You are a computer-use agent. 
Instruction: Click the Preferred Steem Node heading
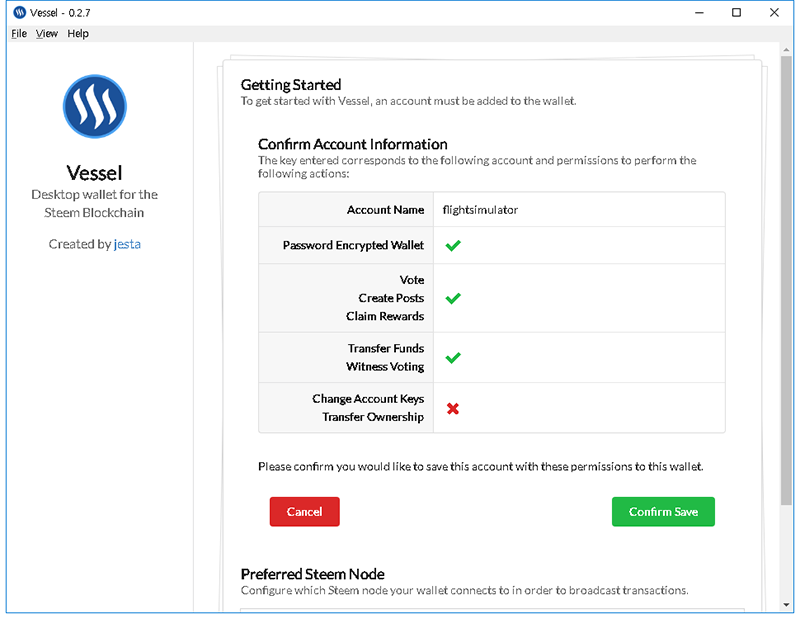point(313,574)
